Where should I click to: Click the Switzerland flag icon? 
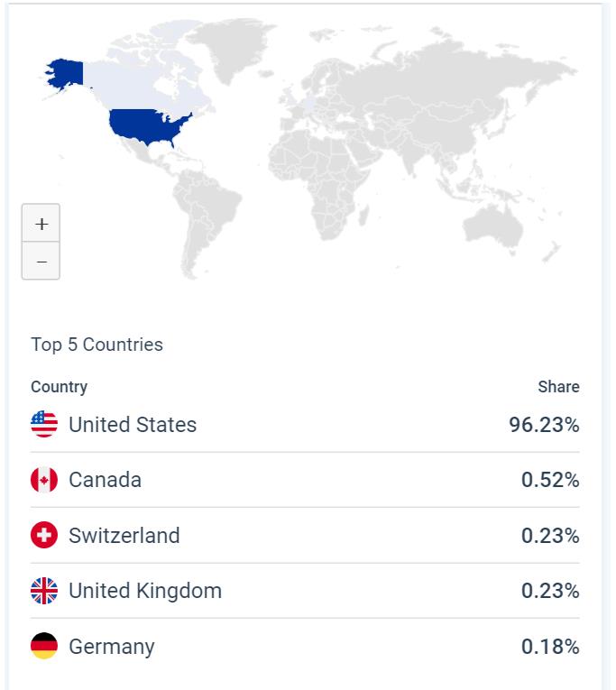coord(44,536)
